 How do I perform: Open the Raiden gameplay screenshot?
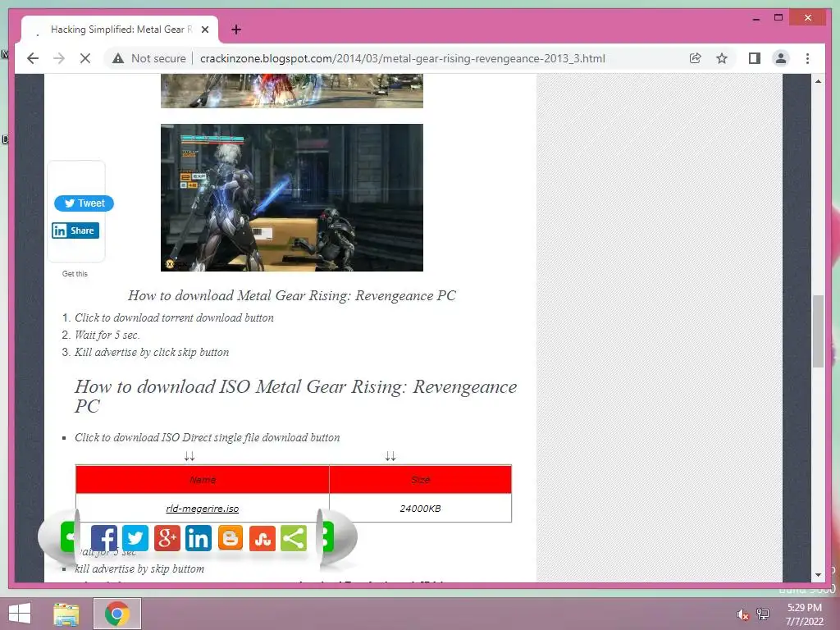[x=292, y=198]
